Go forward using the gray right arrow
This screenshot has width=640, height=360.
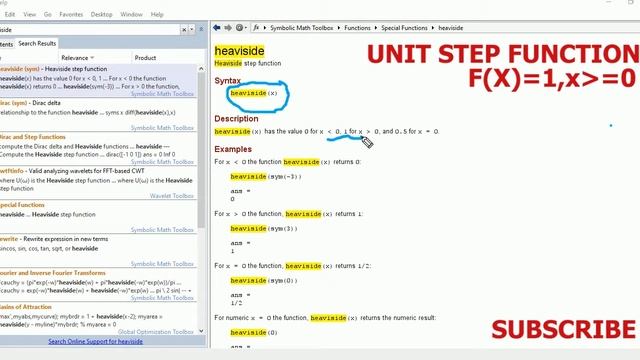228,28
